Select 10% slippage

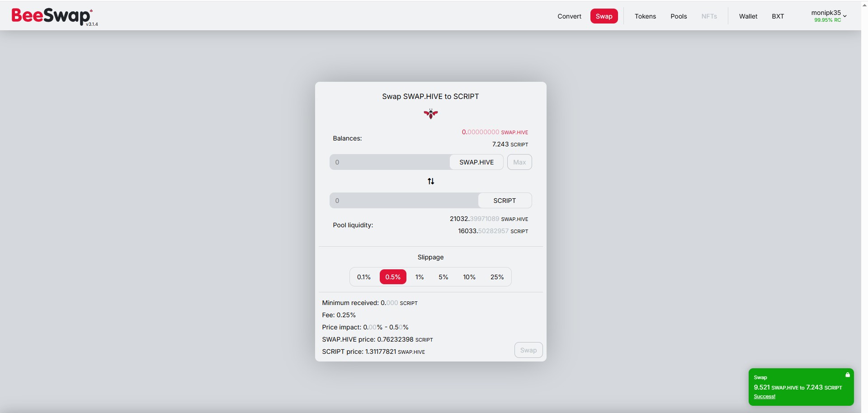(x=469, y=277)
